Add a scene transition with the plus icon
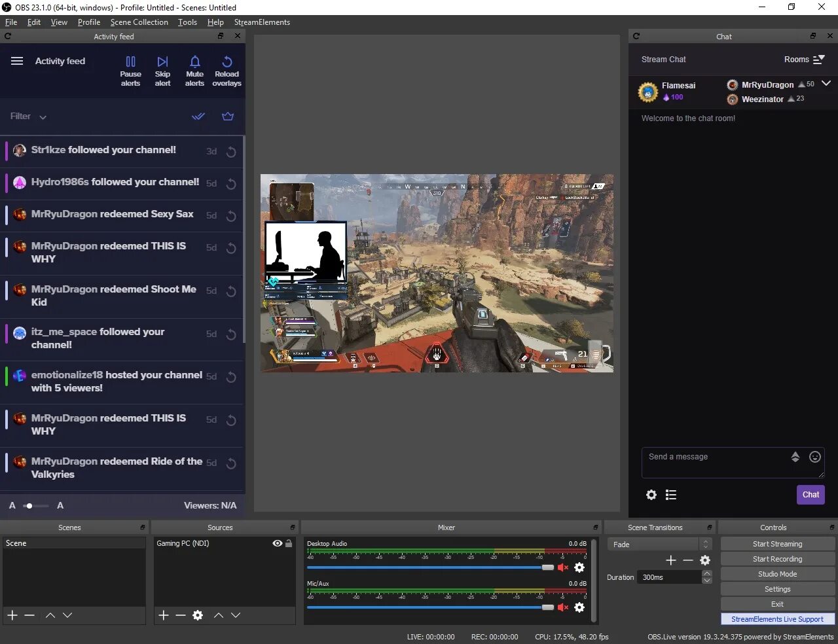The width and height of the screenshot is (838, 644). (x=670, y=560)
